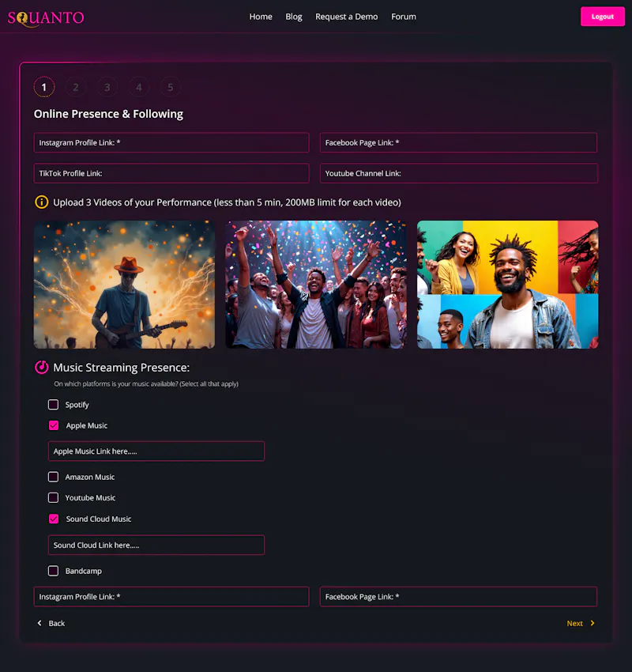Image resolution: width=632 pixels, height=672 pixels.
Task: Jump to step 2 indicator
Action: coord(76,88)
